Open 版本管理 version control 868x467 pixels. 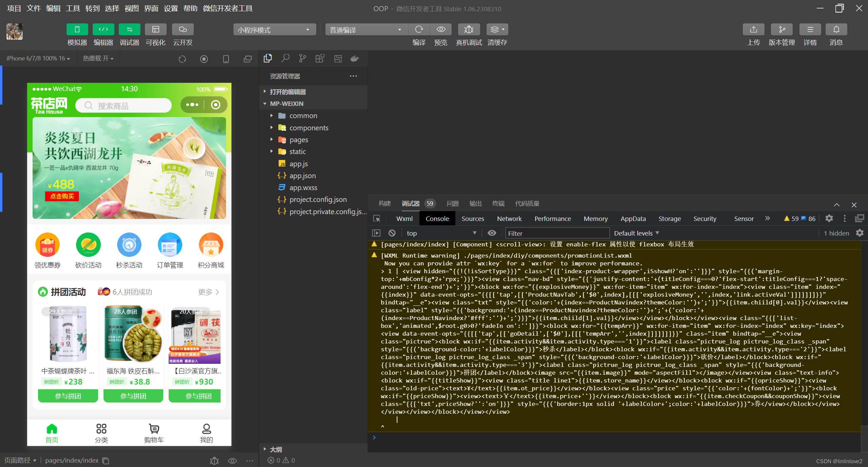pyautogui.click(x=782, y=30)
